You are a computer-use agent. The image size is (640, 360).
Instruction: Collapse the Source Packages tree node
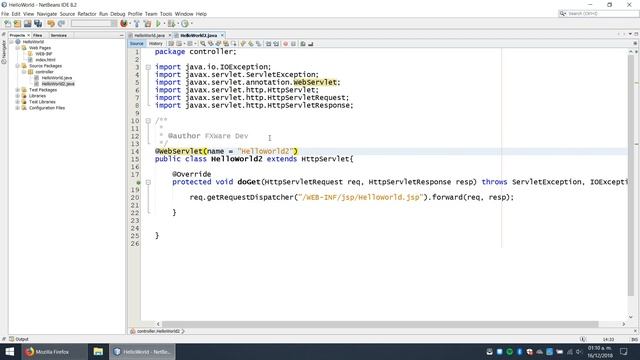[18, 66]
